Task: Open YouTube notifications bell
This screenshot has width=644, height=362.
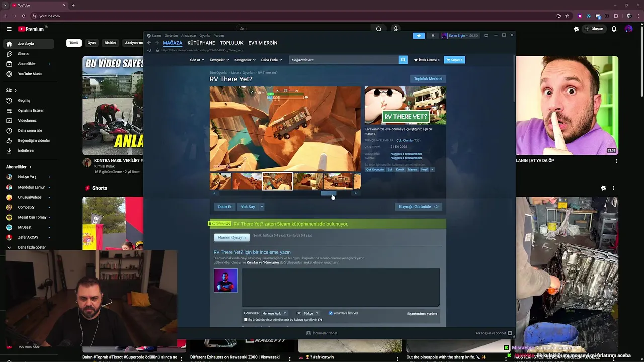Action: (x=614, y=29)
